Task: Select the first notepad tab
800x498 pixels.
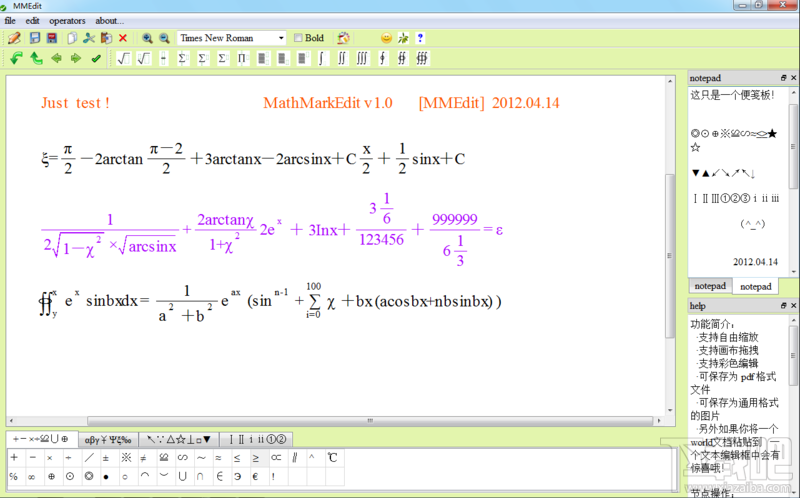Action: [710, 286]
